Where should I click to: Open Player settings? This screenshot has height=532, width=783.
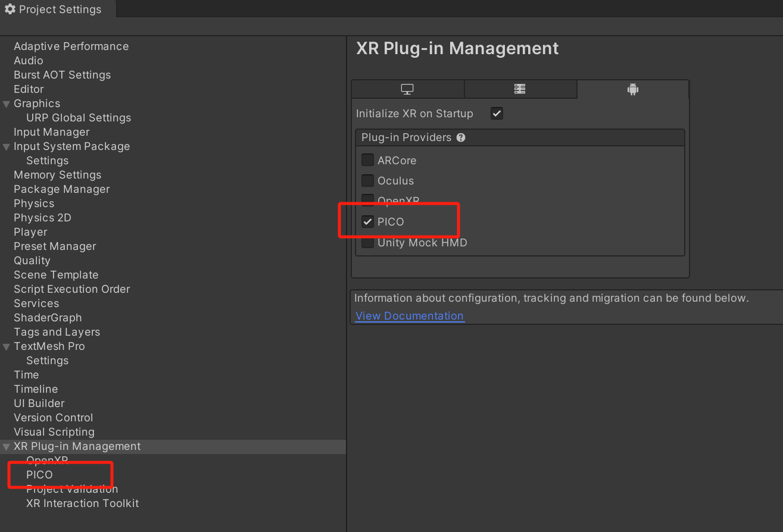pyautogui.click(x=30, y=232)
